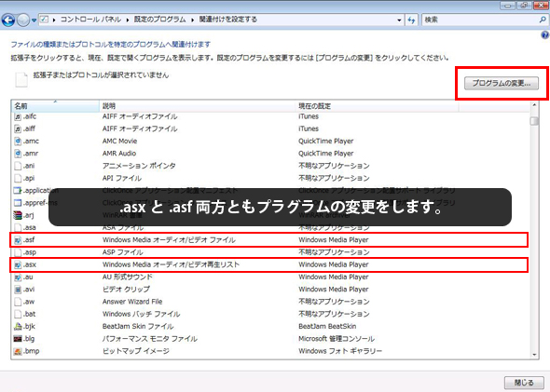
Task: Open the address bar history dropdown
Action: tap(399, 20)
